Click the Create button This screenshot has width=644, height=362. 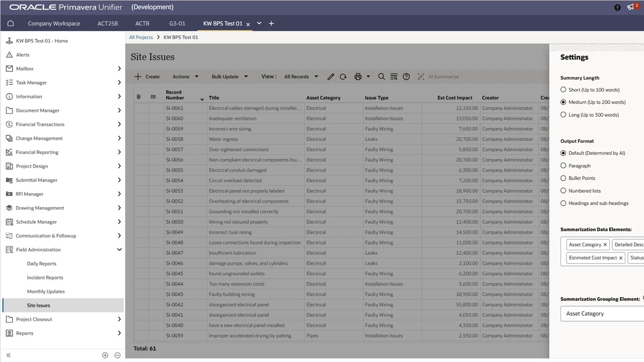[x=147, y=76]
